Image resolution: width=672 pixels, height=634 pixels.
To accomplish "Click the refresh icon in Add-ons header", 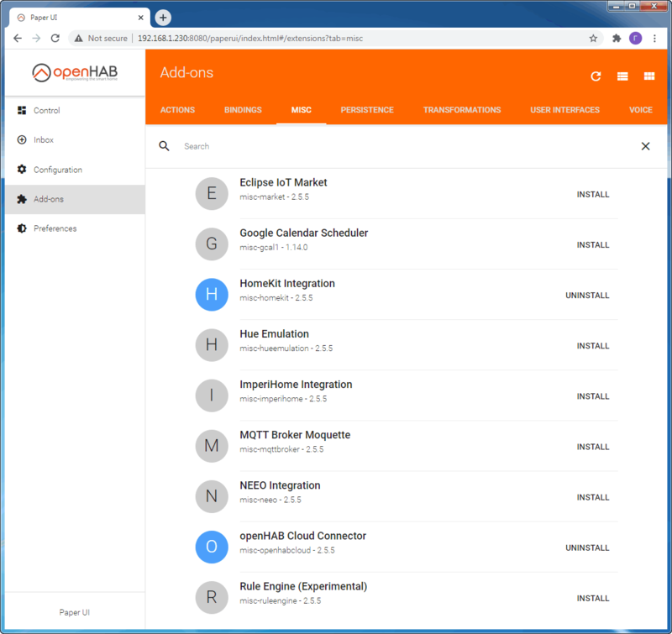I will pos(596,76).
